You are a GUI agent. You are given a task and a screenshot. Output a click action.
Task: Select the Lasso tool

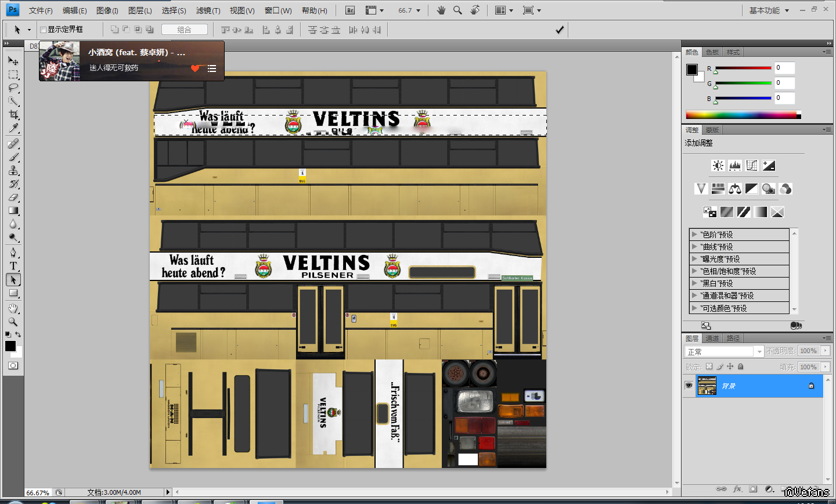(13, 88)
